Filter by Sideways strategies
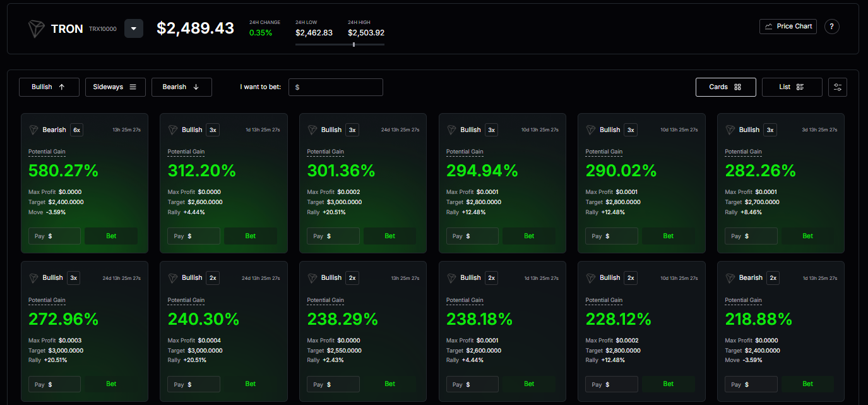This screenshot has width=868, height=405. [116, 87]
